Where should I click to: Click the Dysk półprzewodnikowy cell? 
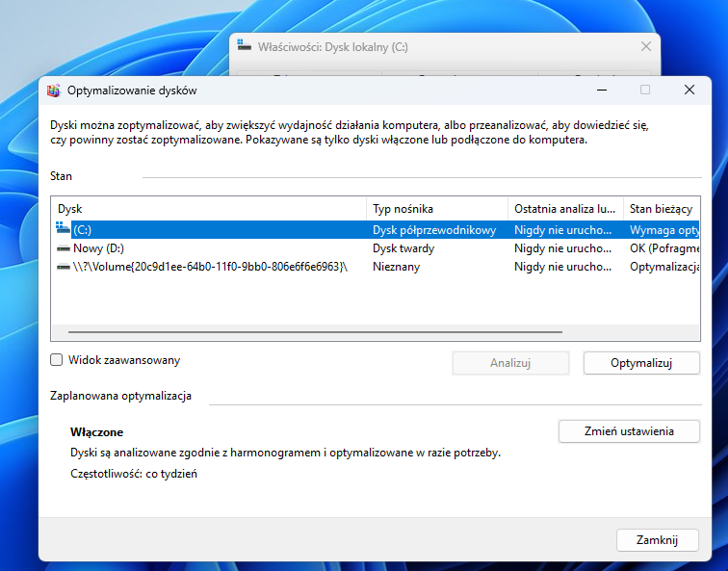434,230
